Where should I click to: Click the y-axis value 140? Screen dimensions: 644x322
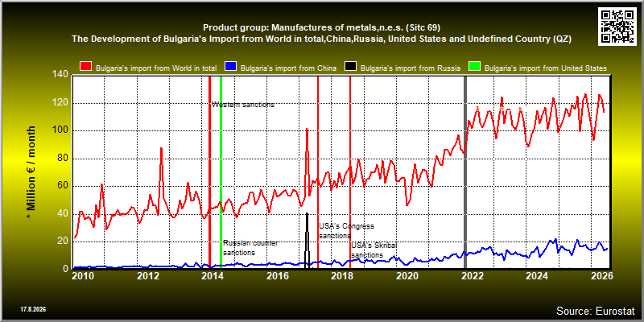pyautogui.click(x=60, y=75)
